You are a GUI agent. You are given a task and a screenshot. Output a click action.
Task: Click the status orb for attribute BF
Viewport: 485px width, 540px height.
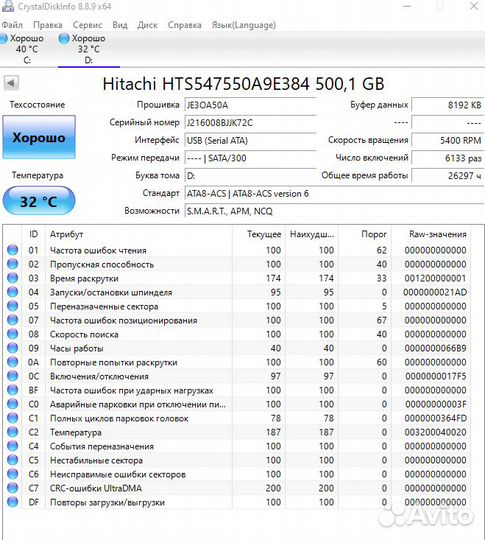click(x=13, y=390)
